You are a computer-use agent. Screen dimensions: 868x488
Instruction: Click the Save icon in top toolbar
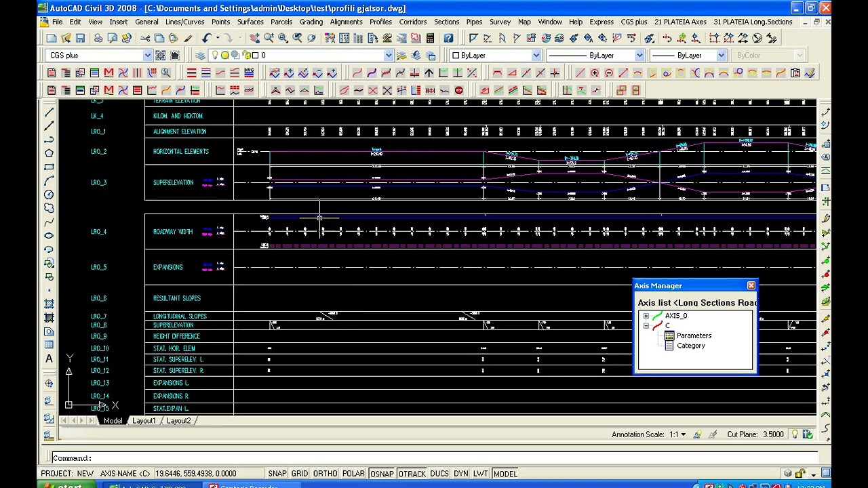pyautogui.click(x=80, y=38)
